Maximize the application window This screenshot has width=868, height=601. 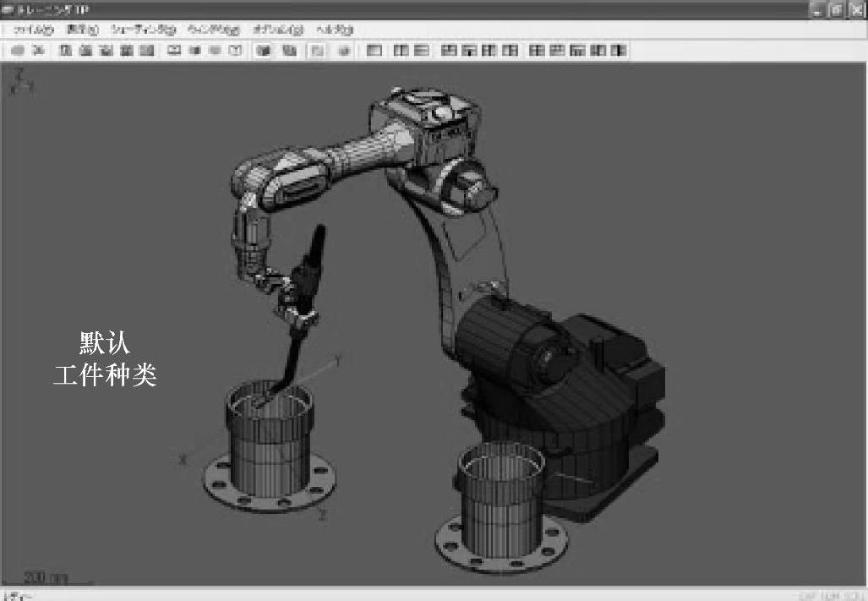coord(837,9)
